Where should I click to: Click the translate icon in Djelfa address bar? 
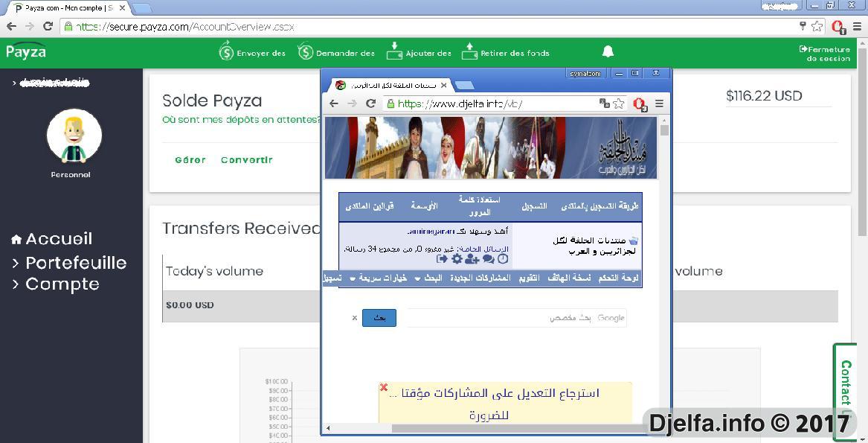tap(605, 103)
